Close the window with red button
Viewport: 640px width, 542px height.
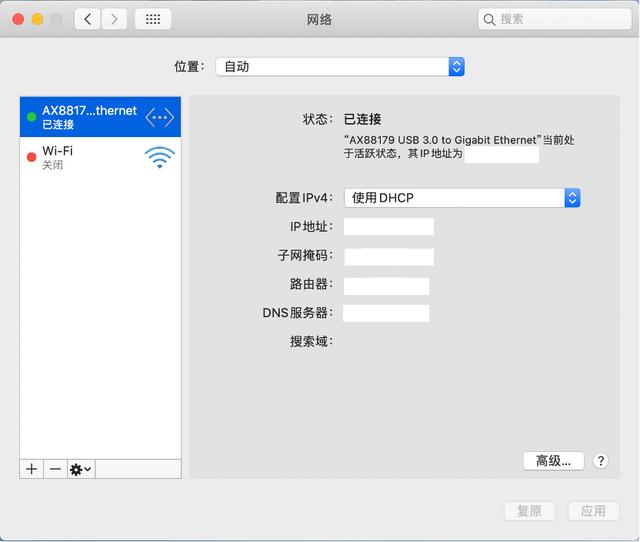(x=18, y=19)
